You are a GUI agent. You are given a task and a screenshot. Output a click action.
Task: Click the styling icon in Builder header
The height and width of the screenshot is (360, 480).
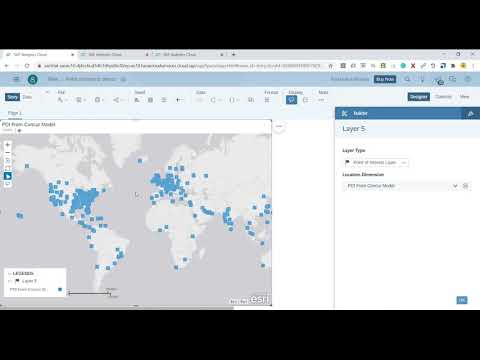pos(471,114)
